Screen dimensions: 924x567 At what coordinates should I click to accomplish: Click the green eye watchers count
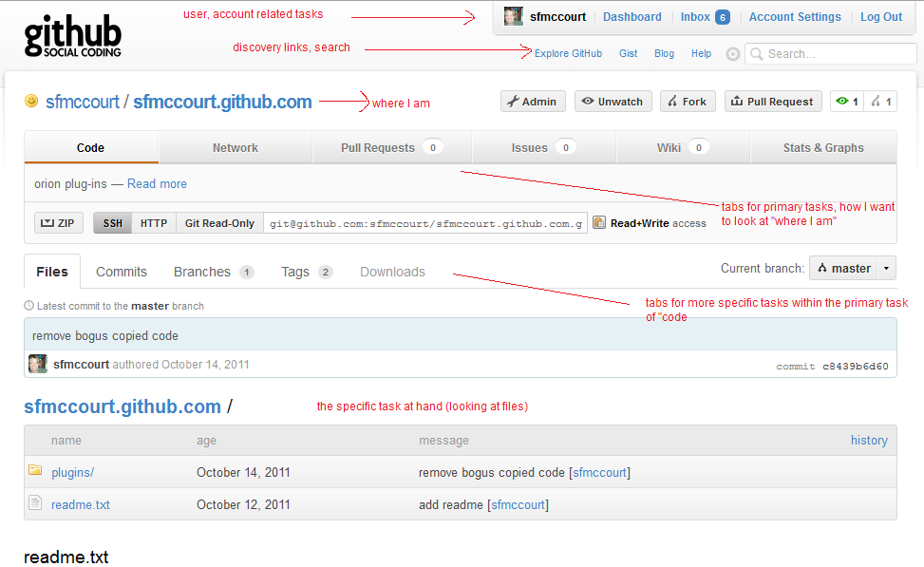(x=847, y=102)
